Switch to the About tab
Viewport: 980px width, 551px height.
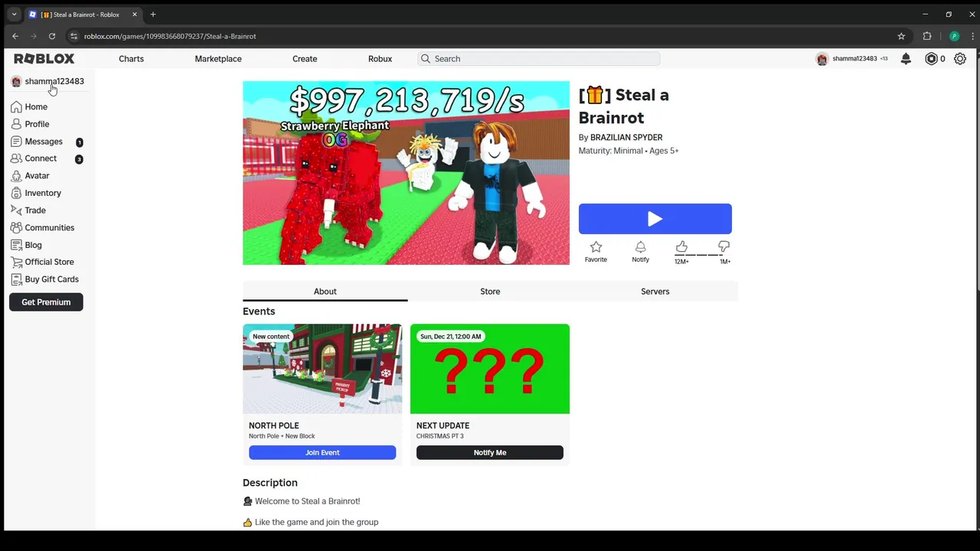[x=325, y=292]
